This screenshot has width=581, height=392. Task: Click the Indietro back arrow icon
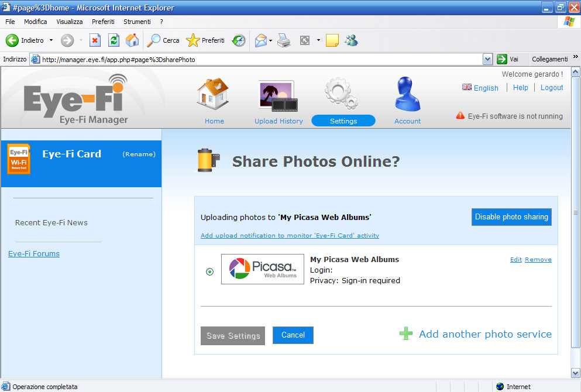[12, 40]
